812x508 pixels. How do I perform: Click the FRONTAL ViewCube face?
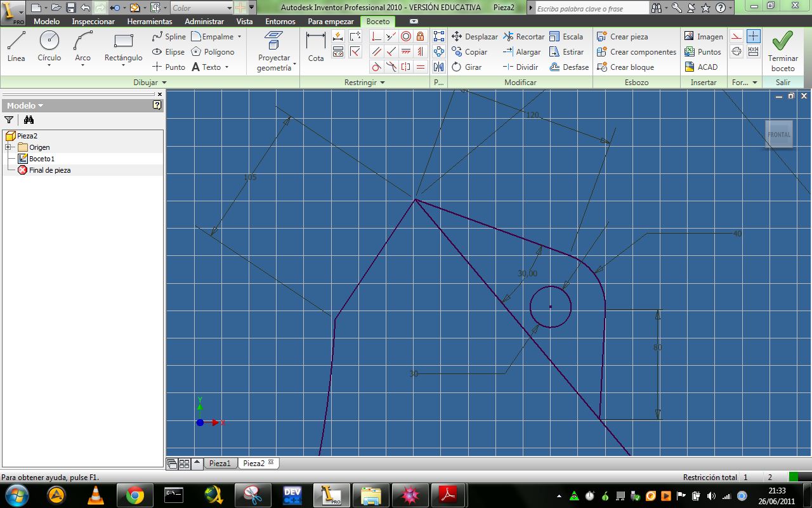tap(779, 135)
